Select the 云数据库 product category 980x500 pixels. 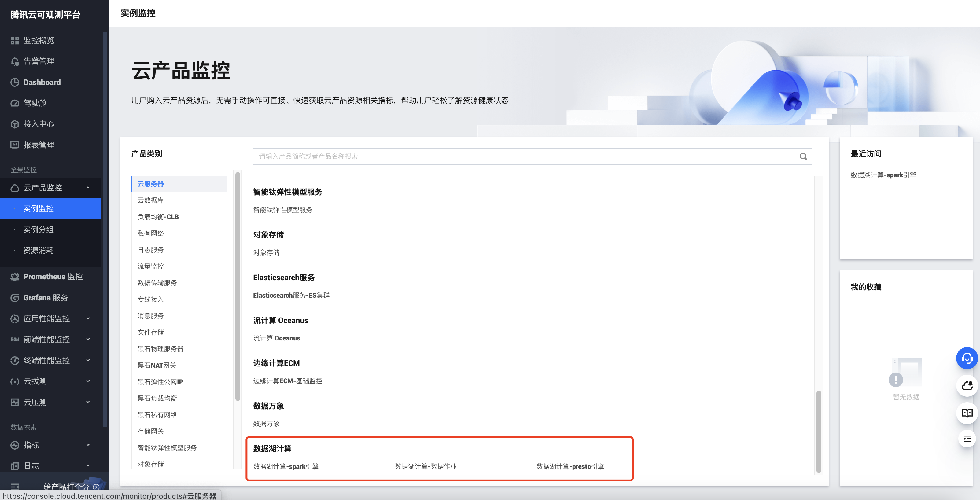click(x=151, y=200)
